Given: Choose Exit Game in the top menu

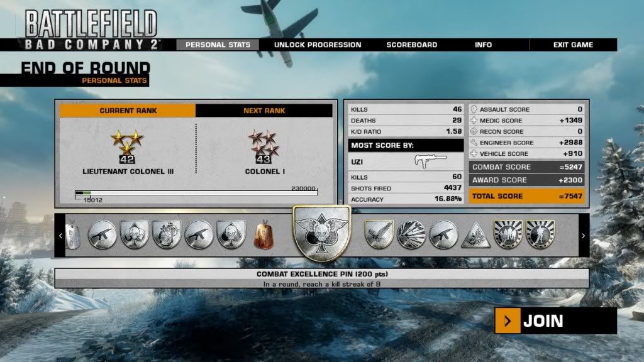Looking at the screenshot, I should (x=573, y=45).
